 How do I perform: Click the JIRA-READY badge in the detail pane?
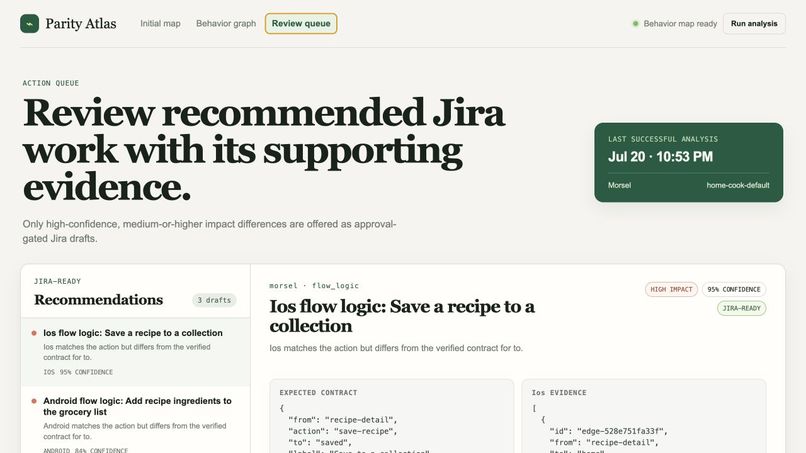[x=741, y=309]
